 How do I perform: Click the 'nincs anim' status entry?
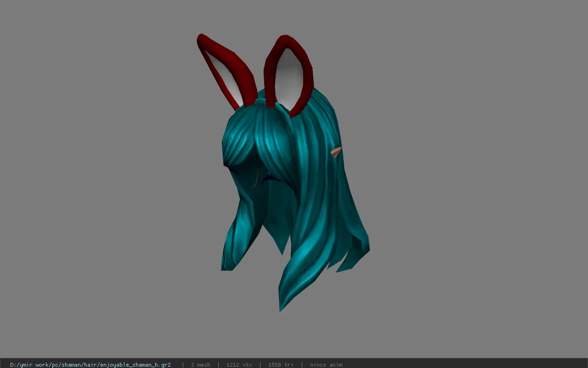[x=326, y=365]
